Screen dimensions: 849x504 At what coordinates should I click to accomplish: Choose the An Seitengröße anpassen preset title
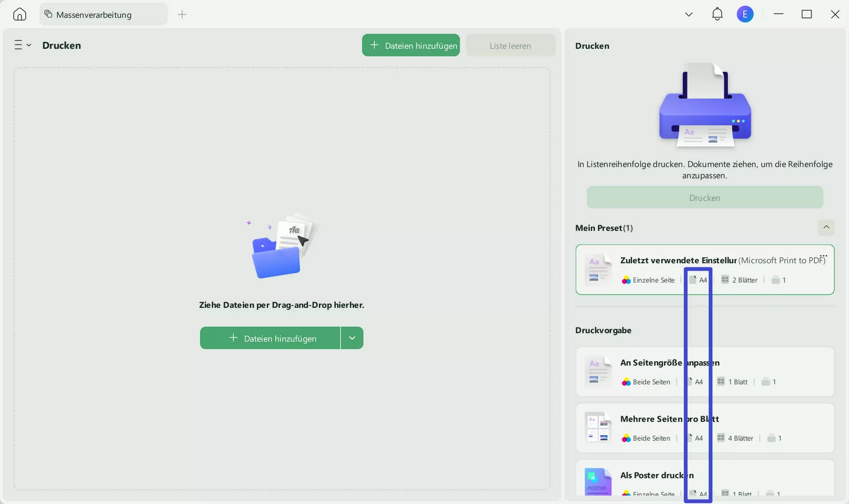pos(670,362)
